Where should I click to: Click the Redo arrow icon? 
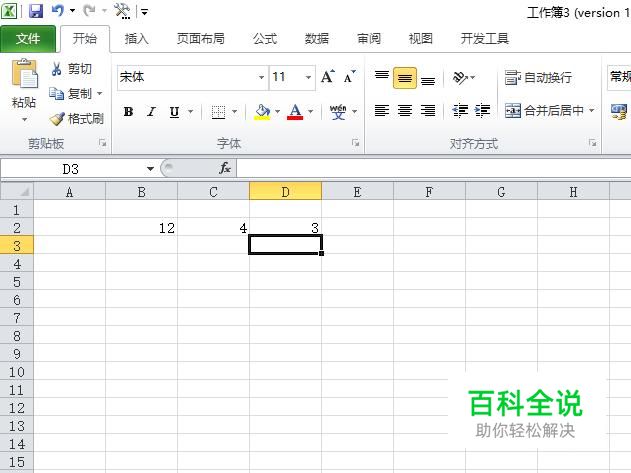(89, 11)
